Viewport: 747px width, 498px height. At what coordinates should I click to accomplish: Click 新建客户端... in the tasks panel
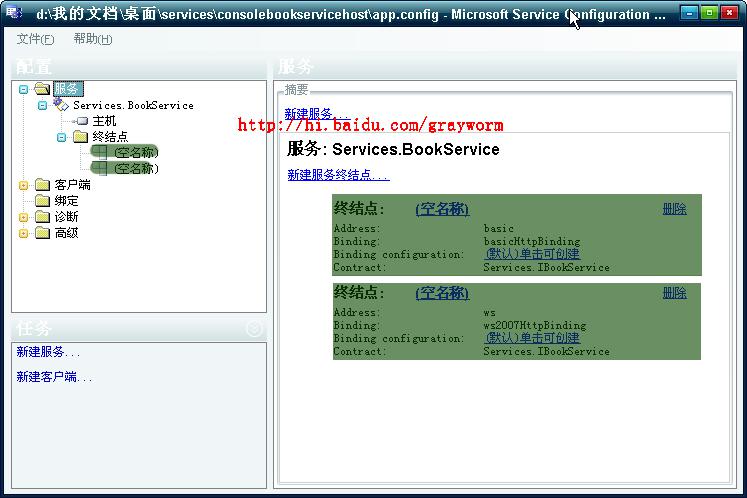[54, 377]
